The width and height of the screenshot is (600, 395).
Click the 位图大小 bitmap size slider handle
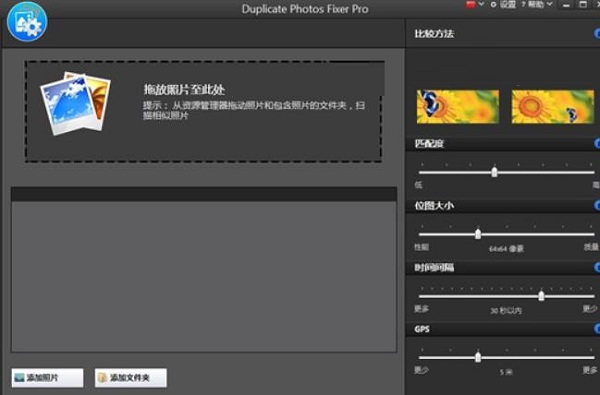[478, 233]
